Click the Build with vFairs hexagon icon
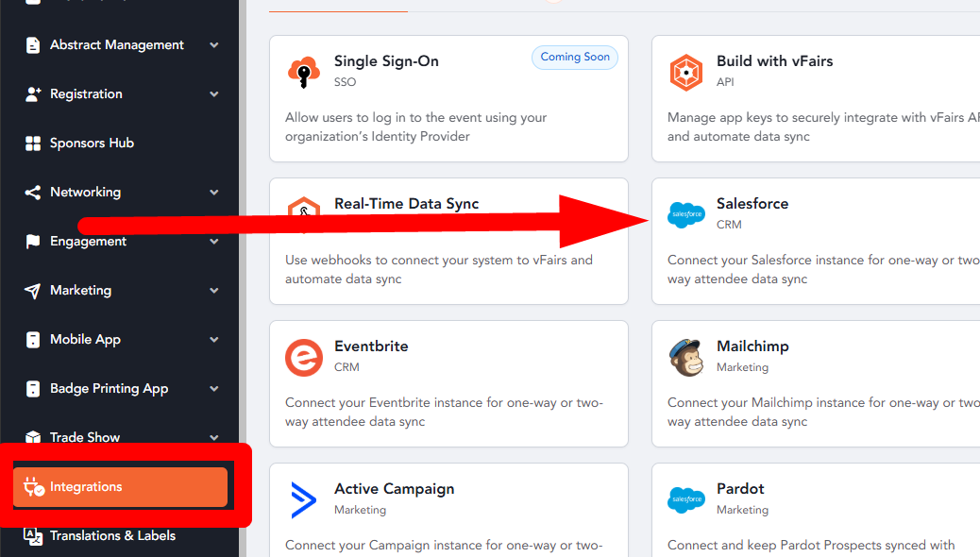This screenshot has height=557, width=980. tap(685, 73)
